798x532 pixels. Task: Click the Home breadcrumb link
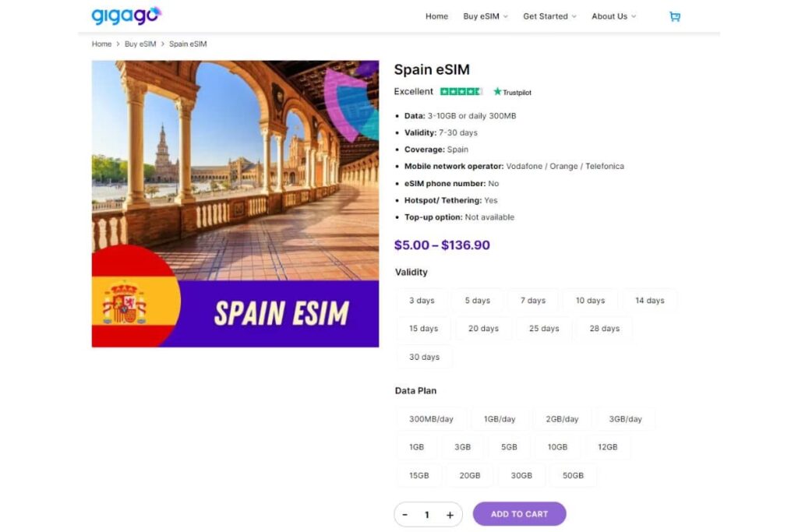101,44
